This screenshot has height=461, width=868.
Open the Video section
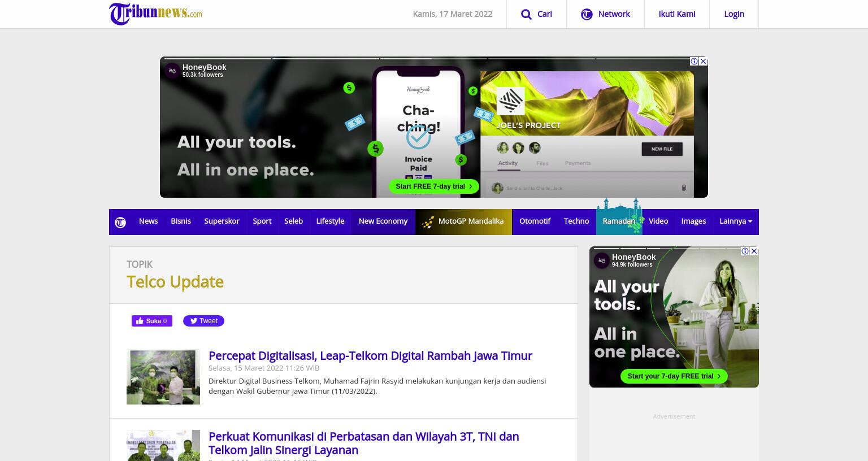[658, 221]
